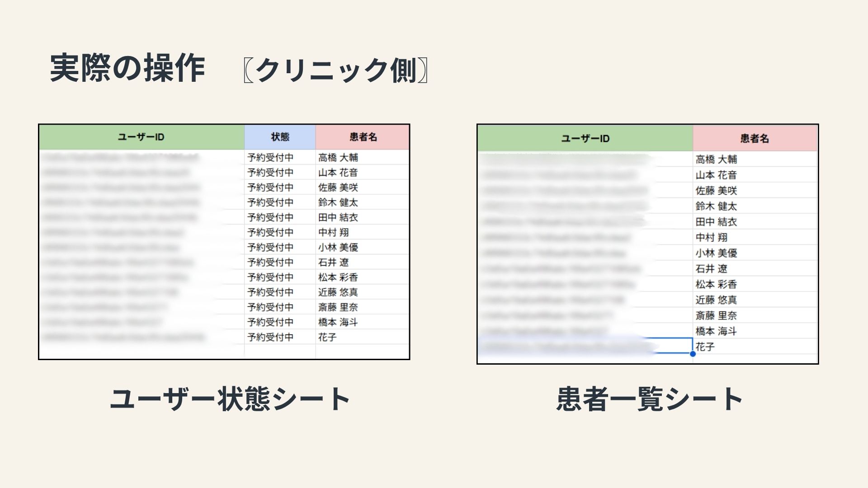Click the 患者名 header in right sheet

pyautogui.click(x=755, y=138)
